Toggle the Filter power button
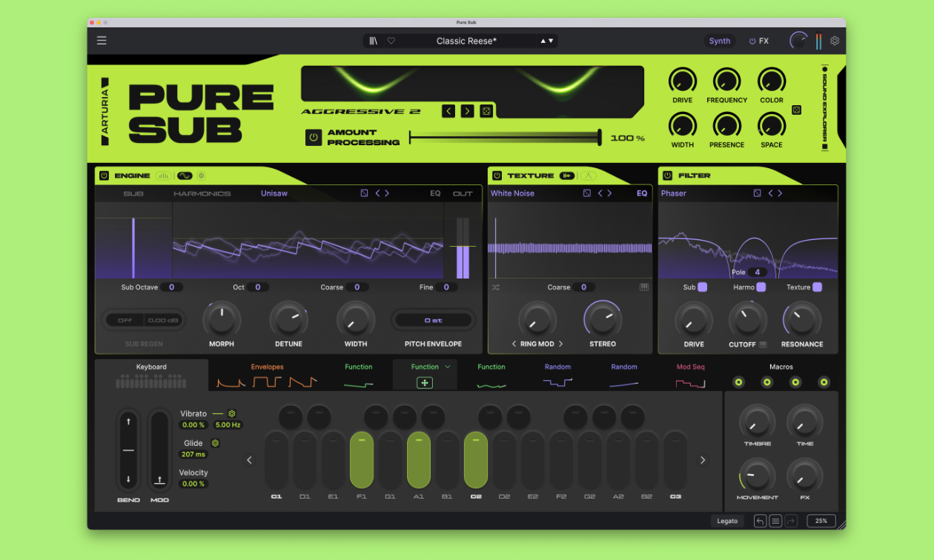934x560 pixels. pyautogui.click(x=667, y=176)
